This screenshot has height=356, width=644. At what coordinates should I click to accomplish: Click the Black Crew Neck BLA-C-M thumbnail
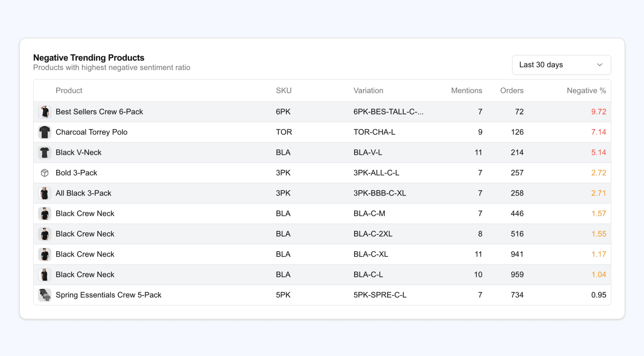point(44,213)
